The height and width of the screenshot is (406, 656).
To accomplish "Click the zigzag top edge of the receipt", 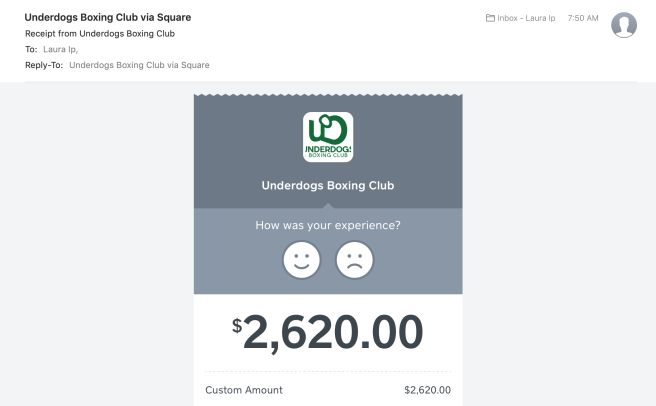I will click(x=328, y=97).
